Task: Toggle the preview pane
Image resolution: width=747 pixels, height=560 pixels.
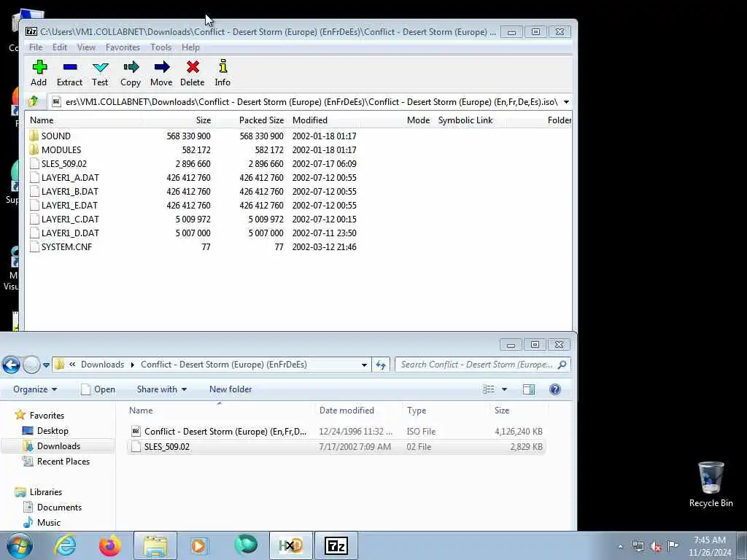Action: (x=529, y=389)
